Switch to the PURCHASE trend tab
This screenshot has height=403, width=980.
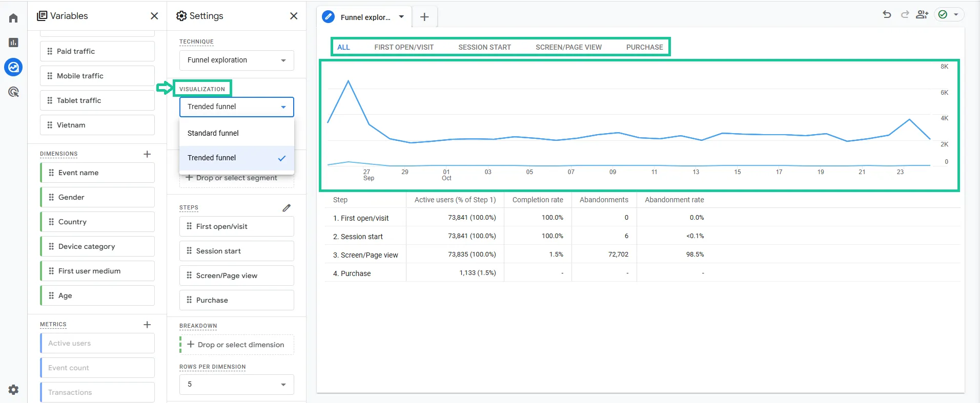(x=644, y=47)
